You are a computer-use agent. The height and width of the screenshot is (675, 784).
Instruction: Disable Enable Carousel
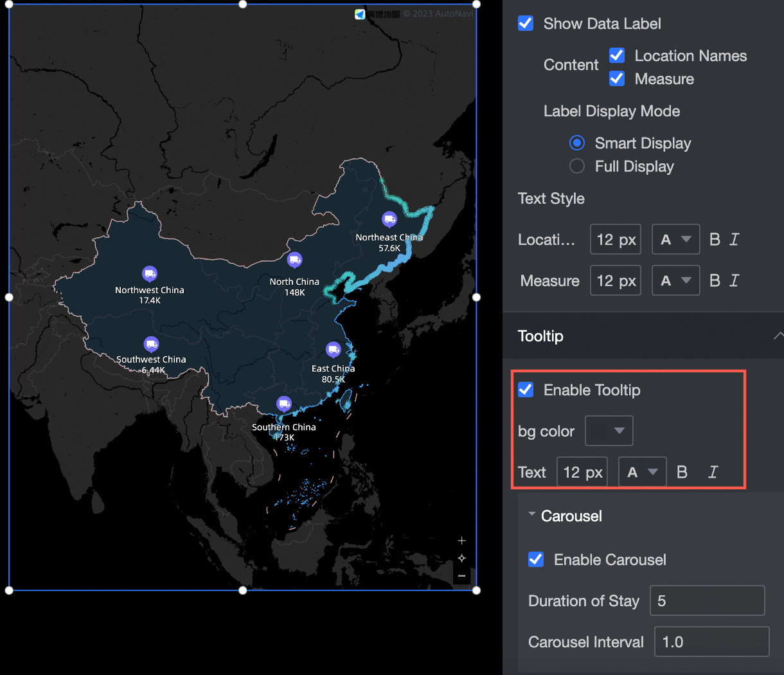536,559
